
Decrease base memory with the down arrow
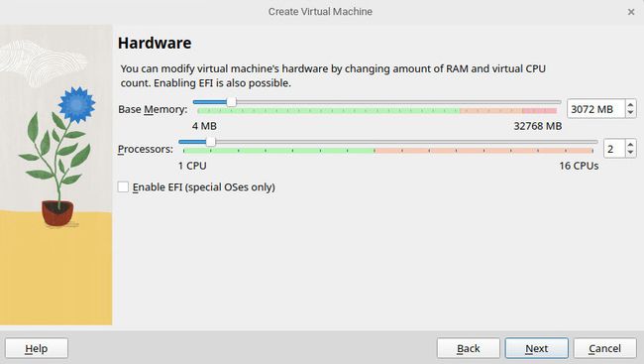631,113
